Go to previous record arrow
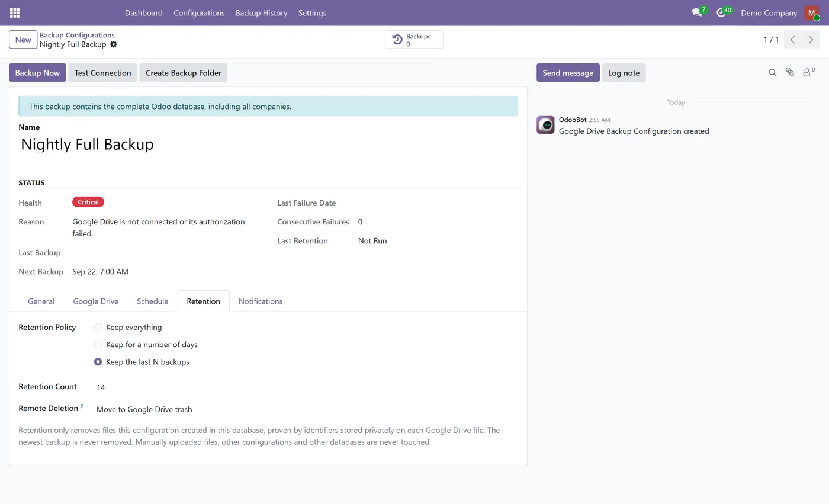 [x=793, y=40]
